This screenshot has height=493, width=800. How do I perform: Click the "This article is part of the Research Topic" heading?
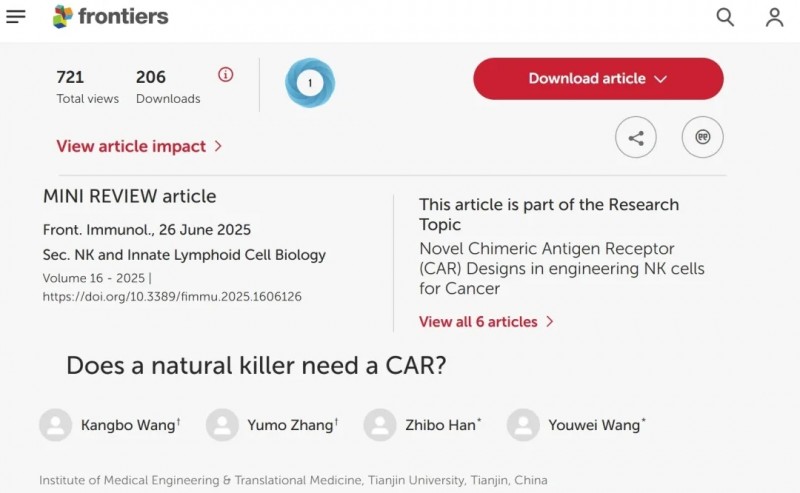pyautogui.click(x=549, y=214)
